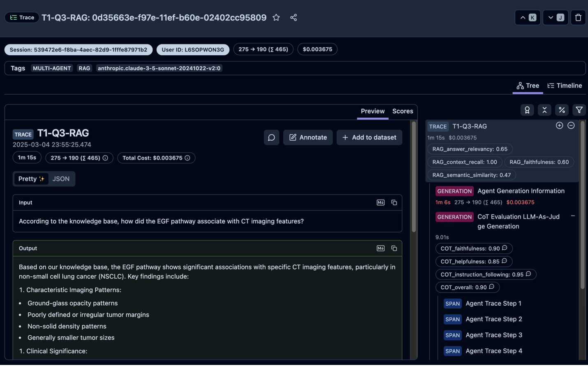The height and width of the screenshot is (367, 588).
Task: Open the Scores tab
Action: (x=403, y=111)
